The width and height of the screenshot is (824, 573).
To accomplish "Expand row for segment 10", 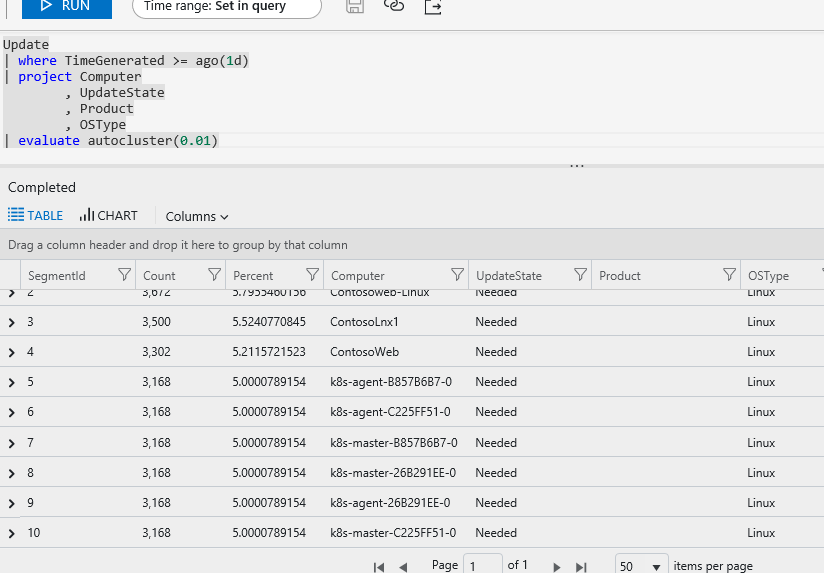I will (12, 534).
